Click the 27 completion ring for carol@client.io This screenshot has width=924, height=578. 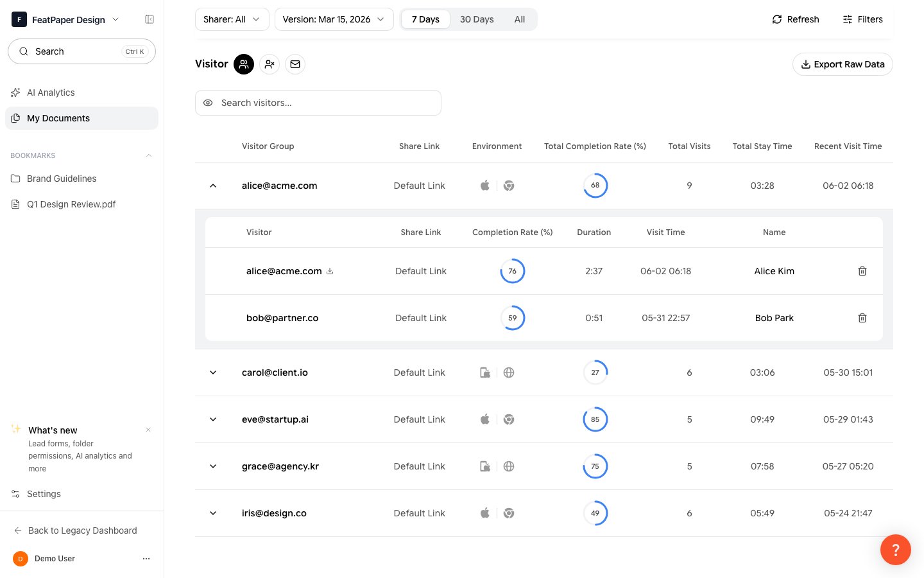coord(595,372)
